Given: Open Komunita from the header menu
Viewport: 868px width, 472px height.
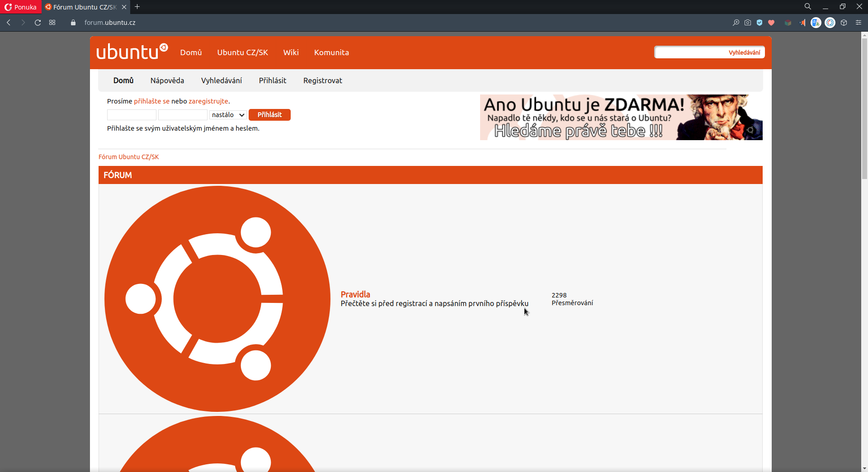Looking at the screenshot, I should 331,52.
